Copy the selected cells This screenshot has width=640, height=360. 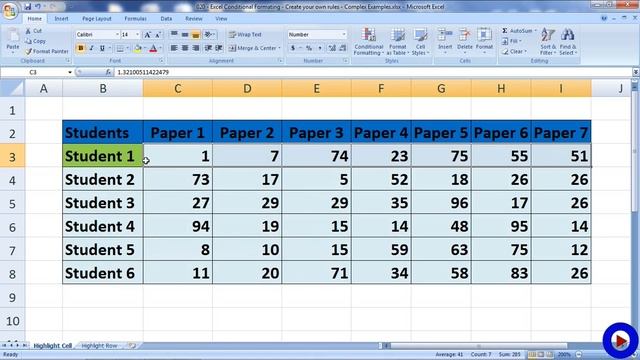coord(36,41)
